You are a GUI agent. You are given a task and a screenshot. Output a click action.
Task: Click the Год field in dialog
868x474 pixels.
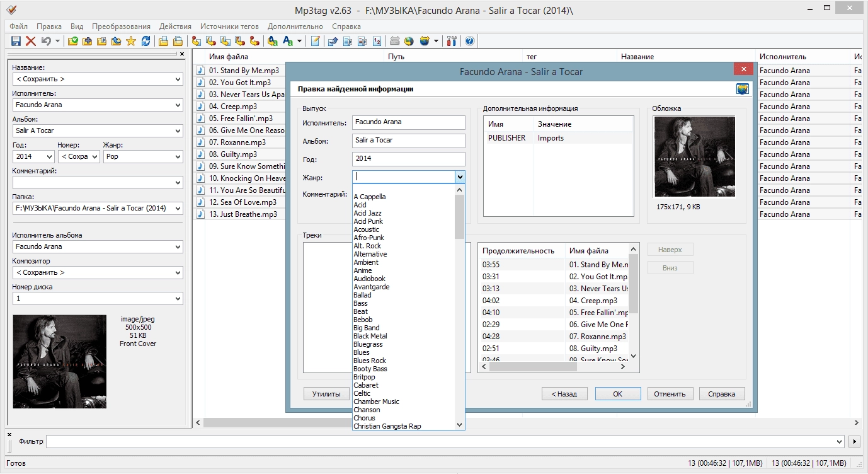(x=408, y=159)
